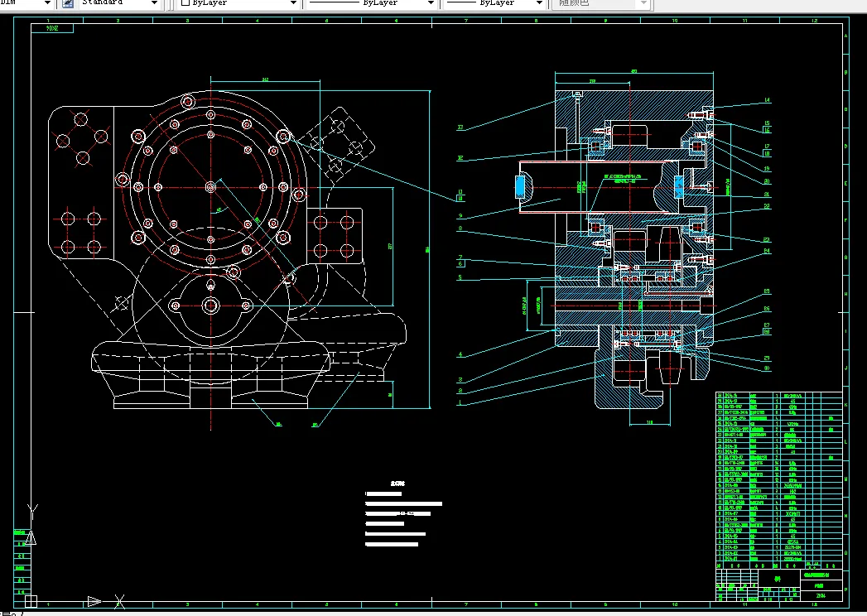The width and height of the screenshot is (867, 616).
Task: Select part balloon number 14
Action: [x=767, y=100]
